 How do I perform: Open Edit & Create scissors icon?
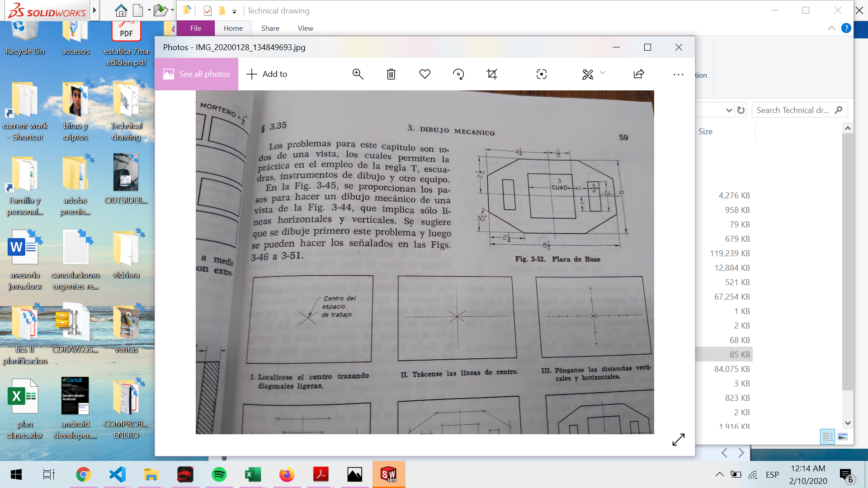coord(587,74)
